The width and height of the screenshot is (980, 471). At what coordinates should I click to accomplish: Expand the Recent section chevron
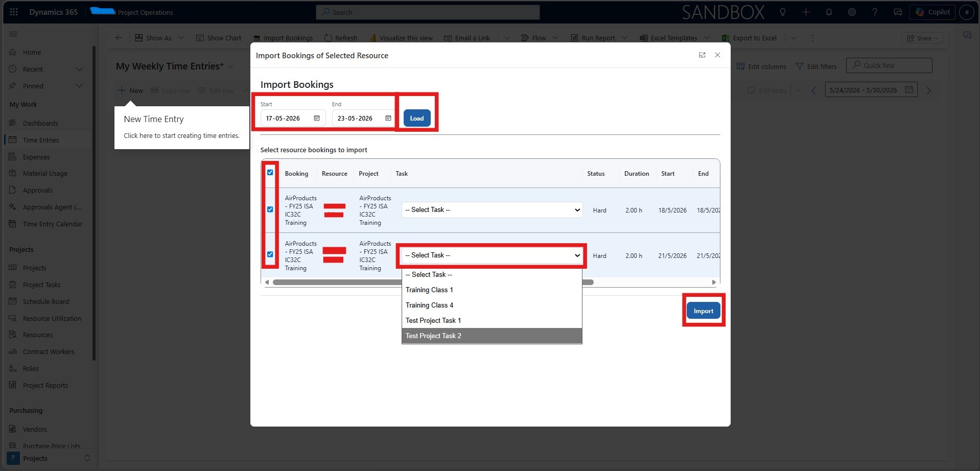79,69
